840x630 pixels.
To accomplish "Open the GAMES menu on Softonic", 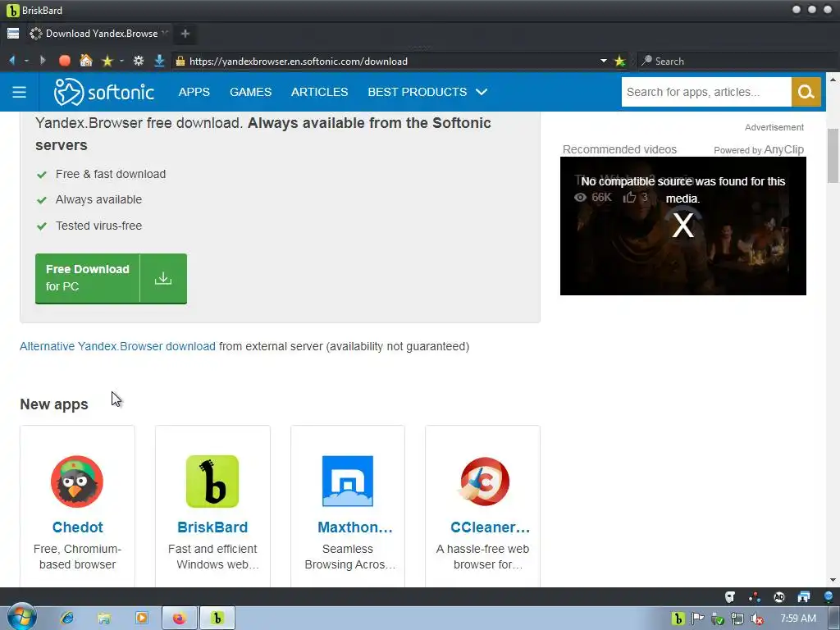I will coord(251,92).
